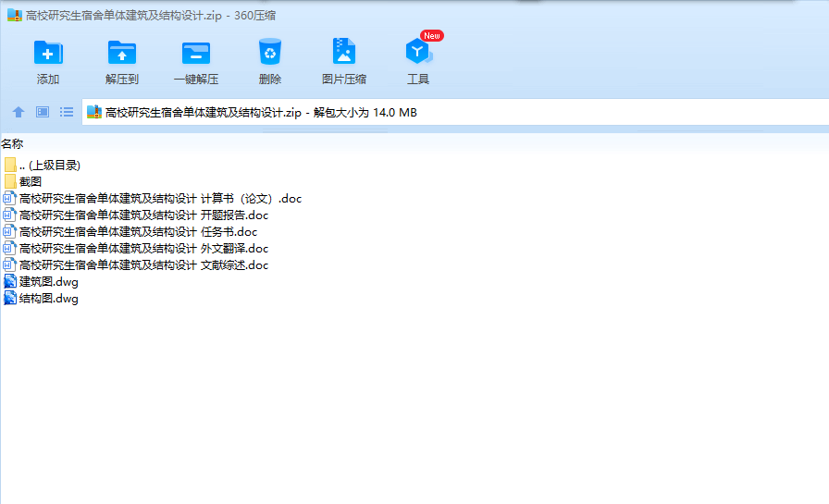Select the 开题报告.doc file
Image resolution: width=829 pixels, height=504 pixels.
click(x=136, y=215)
